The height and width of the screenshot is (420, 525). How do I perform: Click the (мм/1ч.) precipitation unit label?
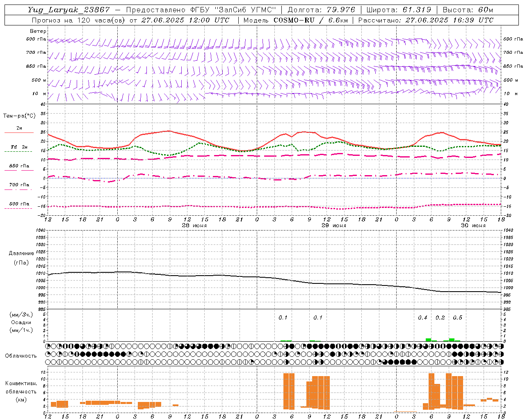point(21,330)
